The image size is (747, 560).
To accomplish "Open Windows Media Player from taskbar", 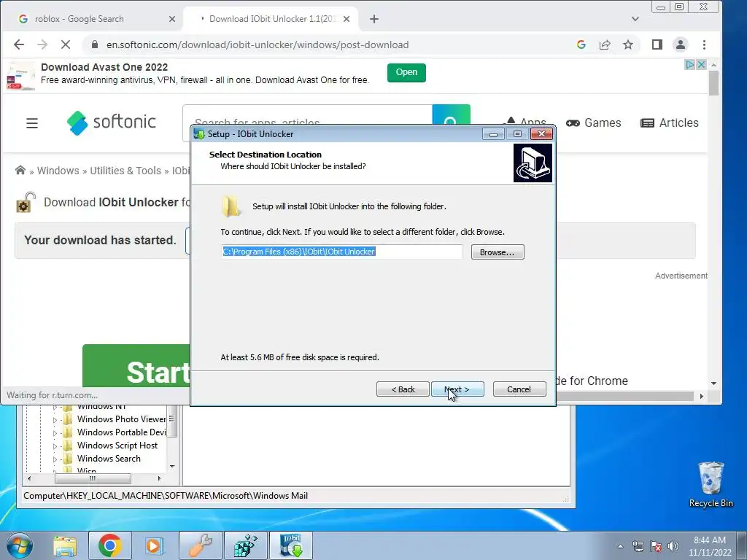I will [154, 545].
